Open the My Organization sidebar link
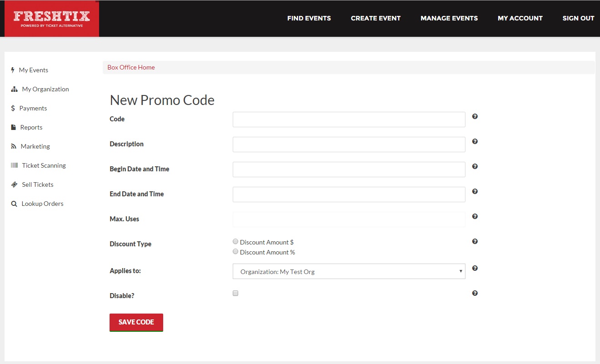The height and width of the screenshot is (364, 600). [45, 89]
